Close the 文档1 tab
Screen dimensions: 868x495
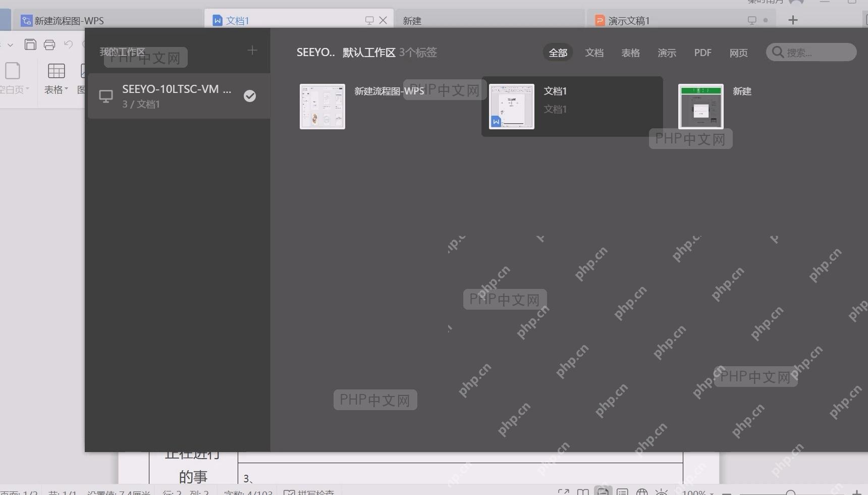pyautogui.click(x=383, y=20)
